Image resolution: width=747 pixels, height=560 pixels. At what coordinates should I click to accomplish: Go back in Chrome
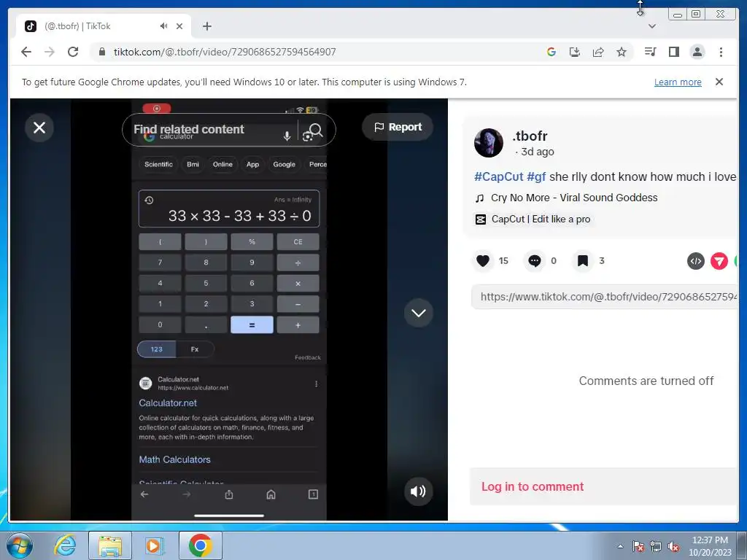(26, 52)
